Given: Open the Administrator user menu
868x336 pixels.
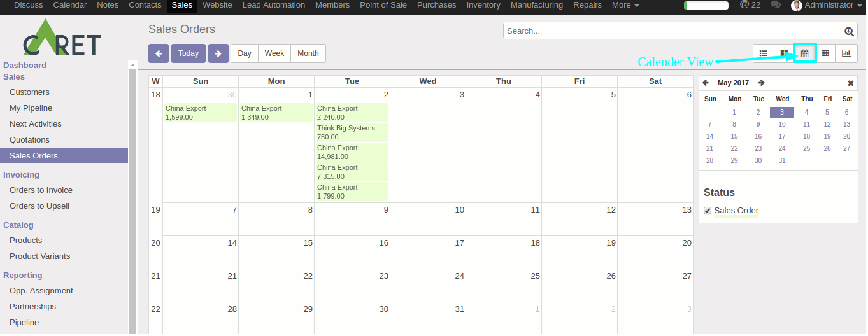Looking at the screenshot, I should (x=826, y=5).
